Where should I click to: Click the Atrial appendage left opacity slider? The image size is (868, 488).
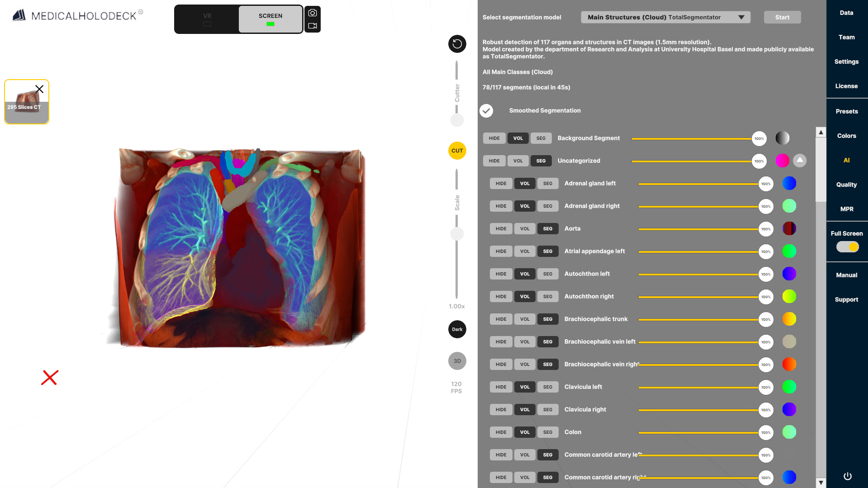tap(706, 251)
